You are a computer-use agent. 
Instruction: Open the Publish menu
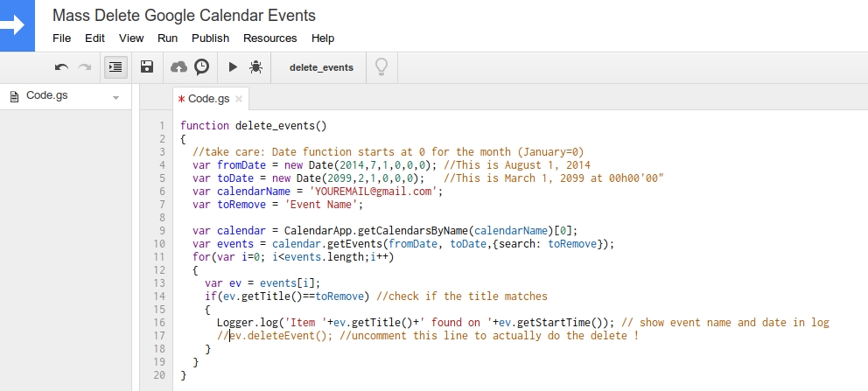coord(210,38)
